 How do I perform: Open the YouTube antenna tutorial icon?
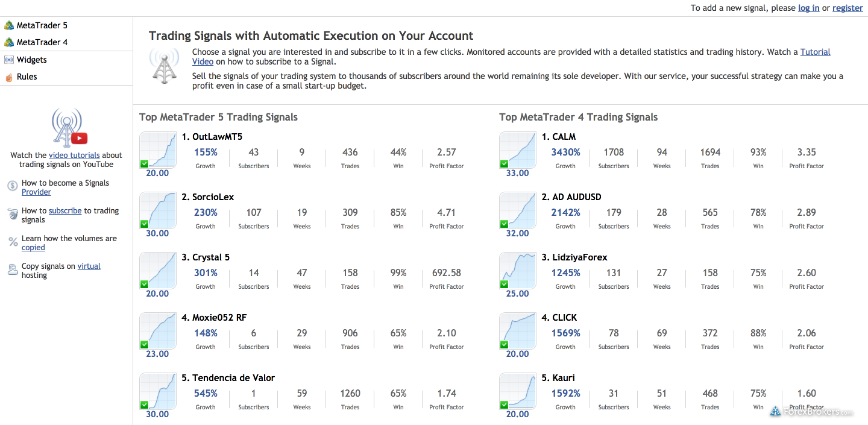tap(68, 127)
